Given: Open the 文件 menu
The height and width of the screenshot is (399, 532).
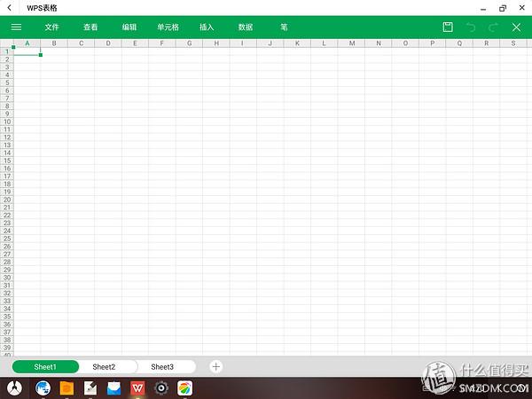Looking at the screenshot, I should pos(52,27).
